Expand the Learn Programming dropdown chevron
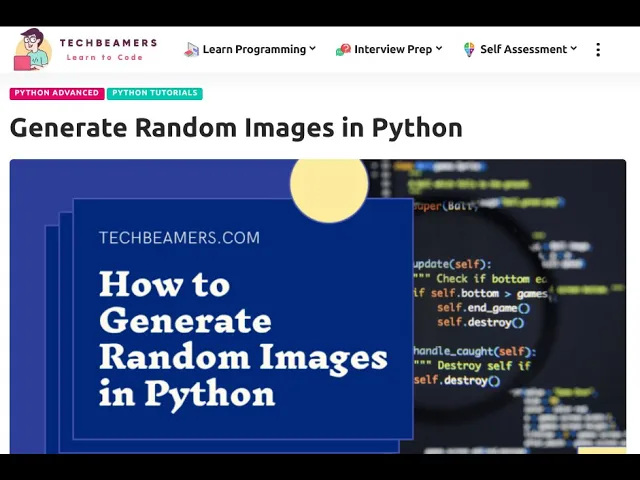Viewport: 640px width, 480px height. tap(313, 49)
